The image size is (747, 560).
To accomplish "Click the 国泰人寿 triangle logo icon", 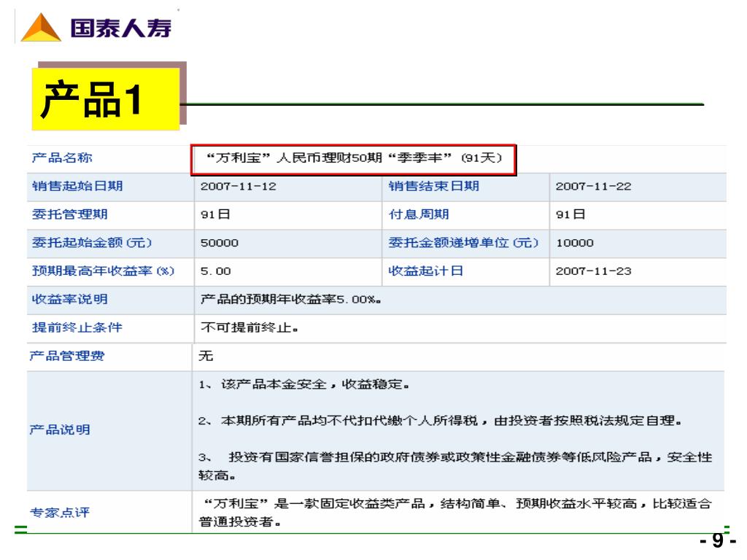I will tap(41, 28).
